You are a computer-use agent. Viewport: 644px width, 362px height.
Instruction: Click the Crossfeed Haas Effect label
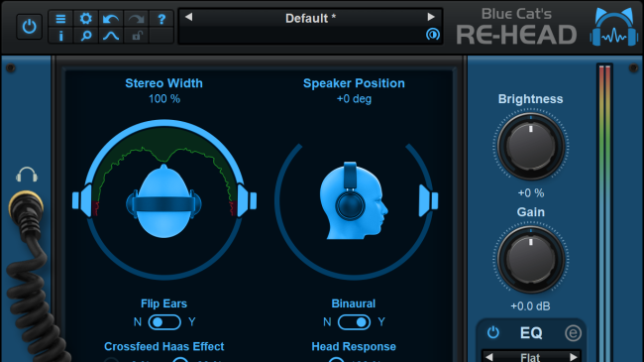(x=163, y=346)
